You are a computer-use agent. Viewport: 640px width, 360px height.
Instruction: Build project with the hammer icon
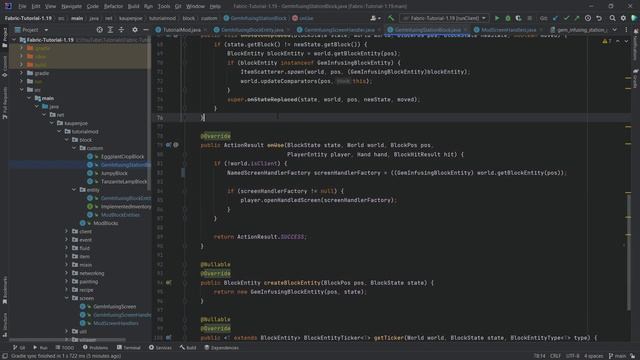click(x=391, y=18)
